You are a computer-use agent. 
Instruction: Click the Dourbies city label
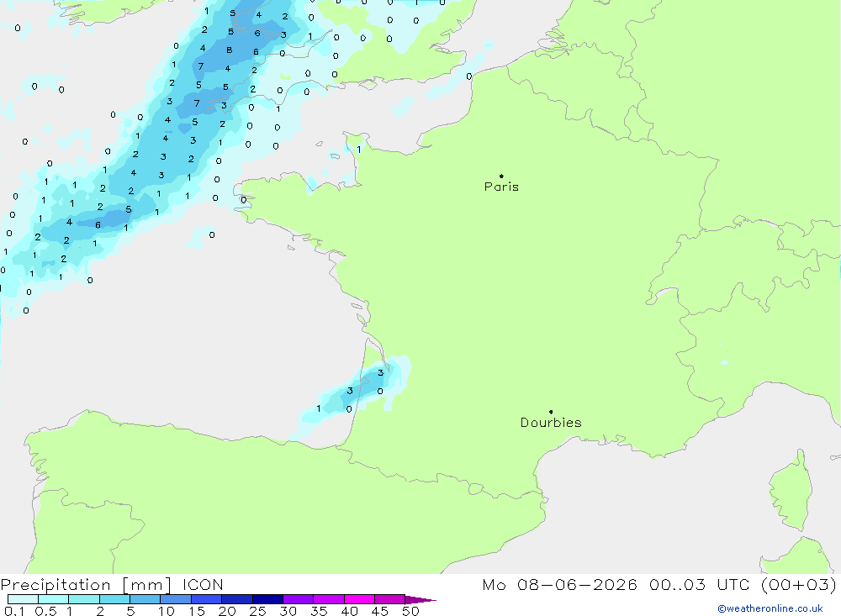(551, 423)
